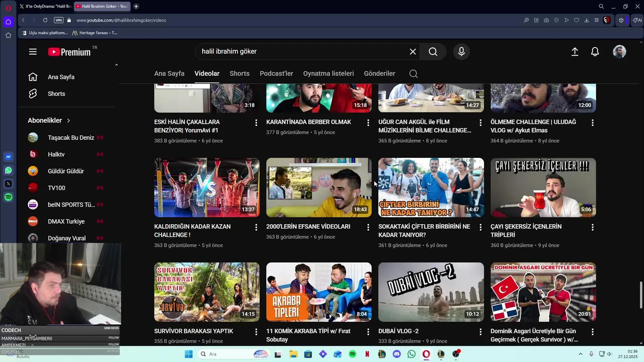Open options menu for 2000'LERİN EFSANE VİDEOLARI
The width and height of the screenshot is (644, 362).
[x=368, y=227]
